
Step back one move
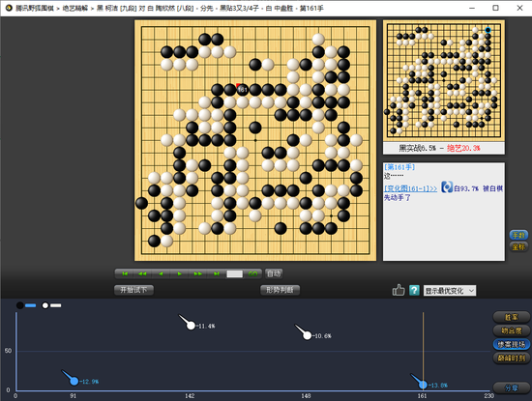pos(161,273)
